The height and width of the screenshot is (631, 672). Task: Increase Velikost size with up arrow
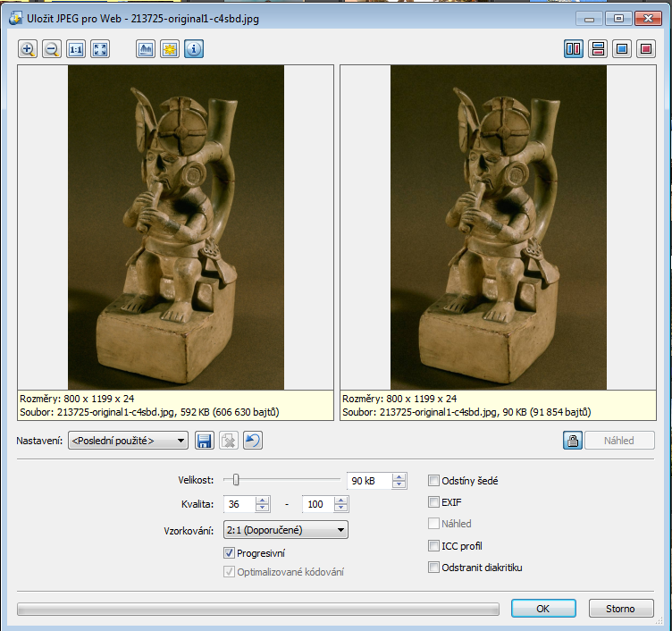coord(399,476)
